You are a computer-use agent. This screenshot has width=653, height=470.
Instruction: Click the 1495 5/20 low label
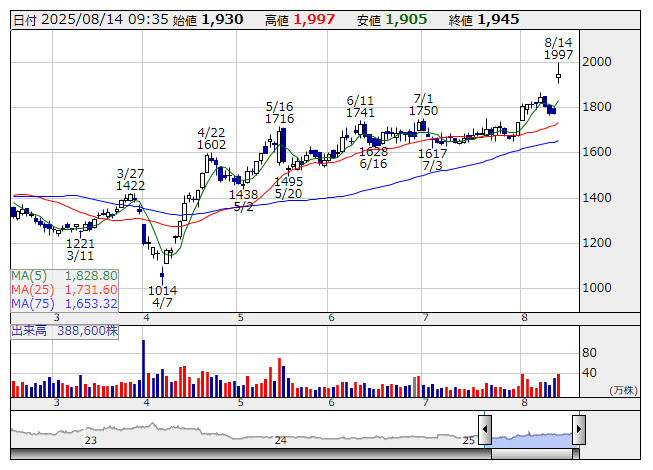[289, 187]
